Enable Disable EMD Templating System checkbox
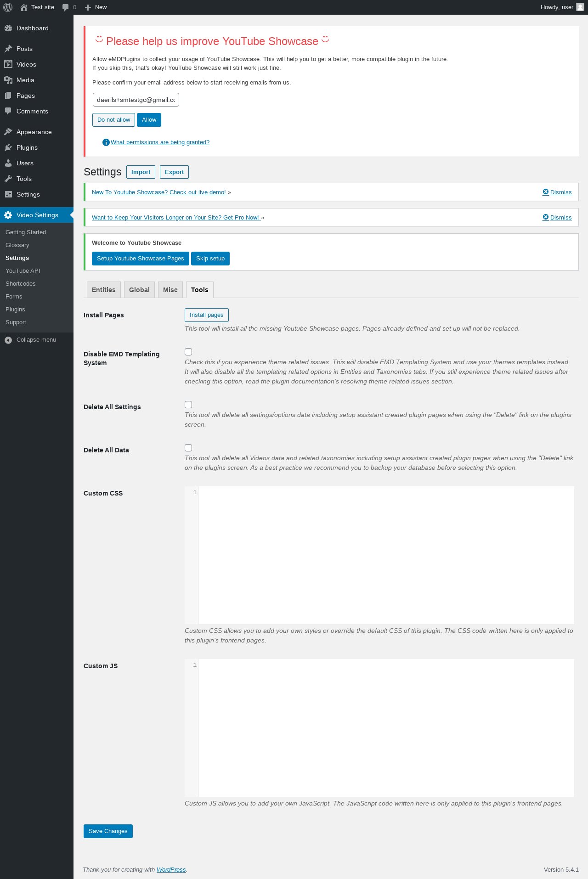This screenshot has width=588, height=879. 188,352
